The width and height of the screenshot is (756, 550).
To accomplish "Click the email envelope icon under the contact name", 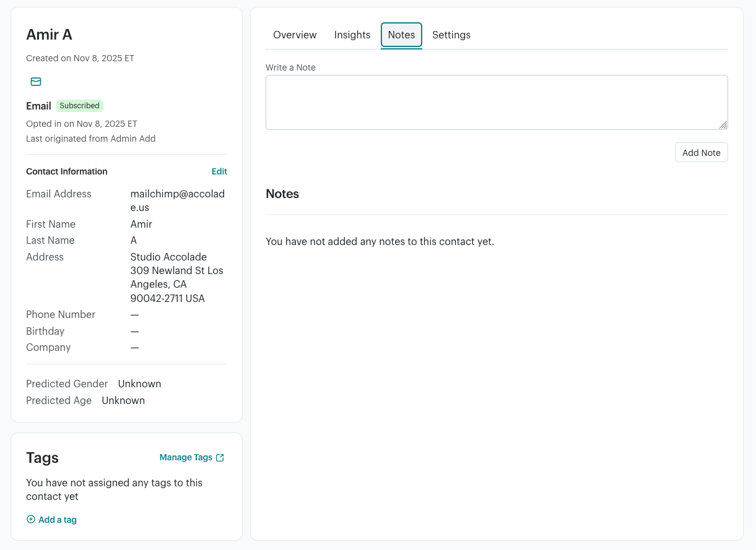I will (36, 82).
